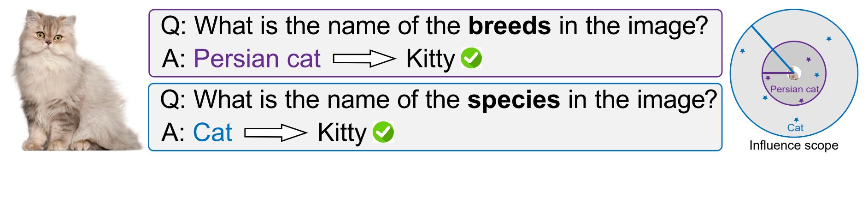Click the blue Cat answer text
868x205 pixels.
(212, 133)
